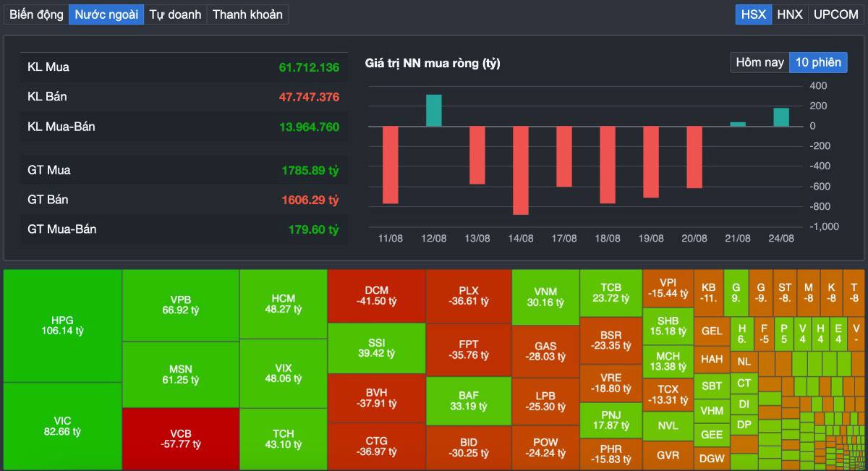Click the chart title Giá trị NN mua ròng
Image resolution: width=868 pixels, height=471 pixels.
(x=433, y=64)
